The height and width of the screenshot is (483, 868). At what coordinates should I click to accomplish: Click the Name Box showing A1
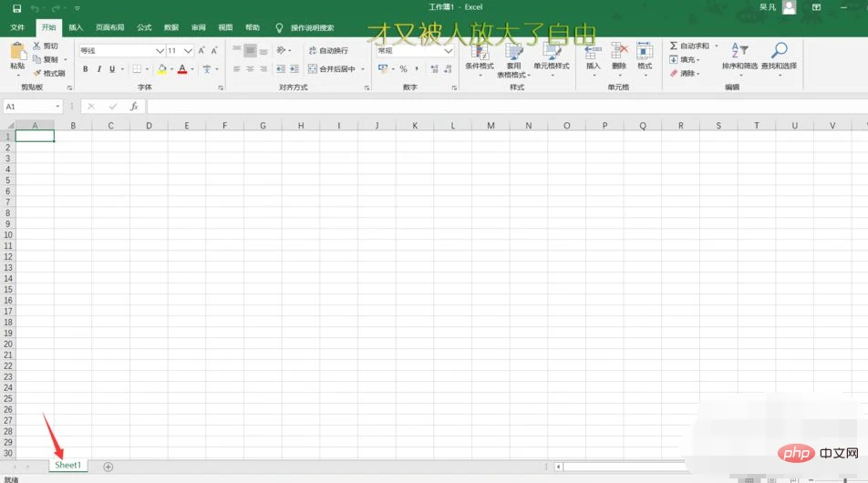(x=27, y=107)
